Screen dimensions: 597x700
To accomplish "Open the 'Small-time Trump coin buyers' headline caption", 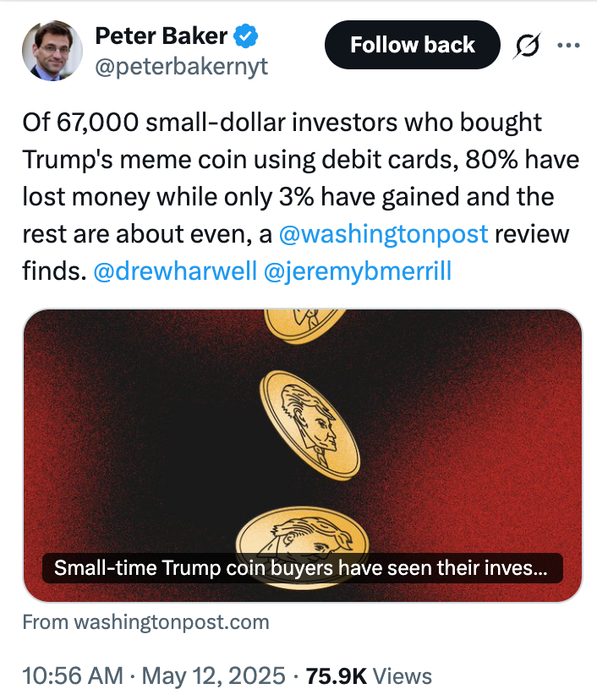I will coord(301,568).
